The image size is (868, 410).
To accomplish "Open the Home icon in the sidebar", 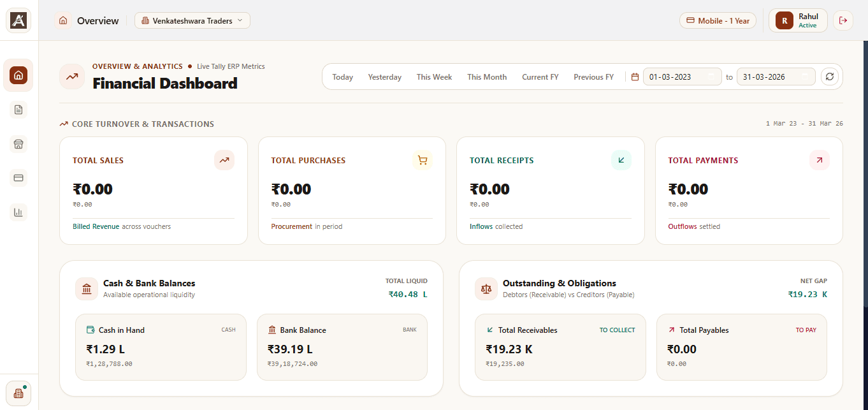I will [18, 76].
